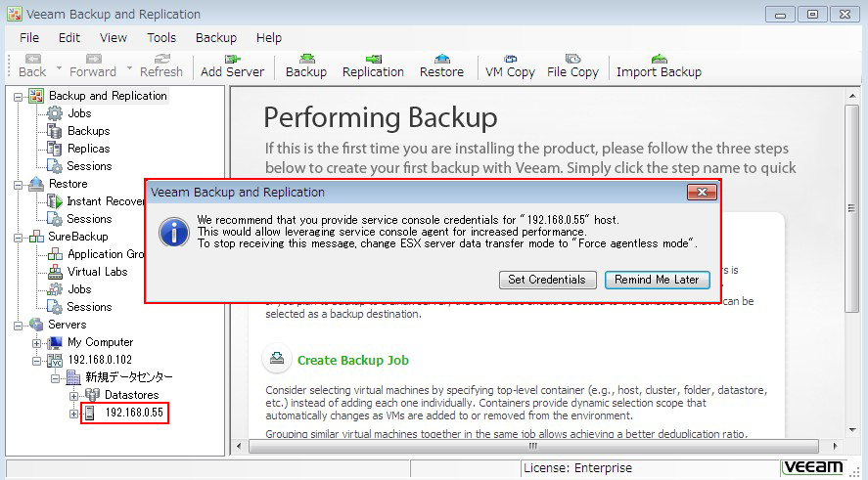The image size is (868, 480).
Task: Open Replication from the toolbar
Action: coord(373,65)
